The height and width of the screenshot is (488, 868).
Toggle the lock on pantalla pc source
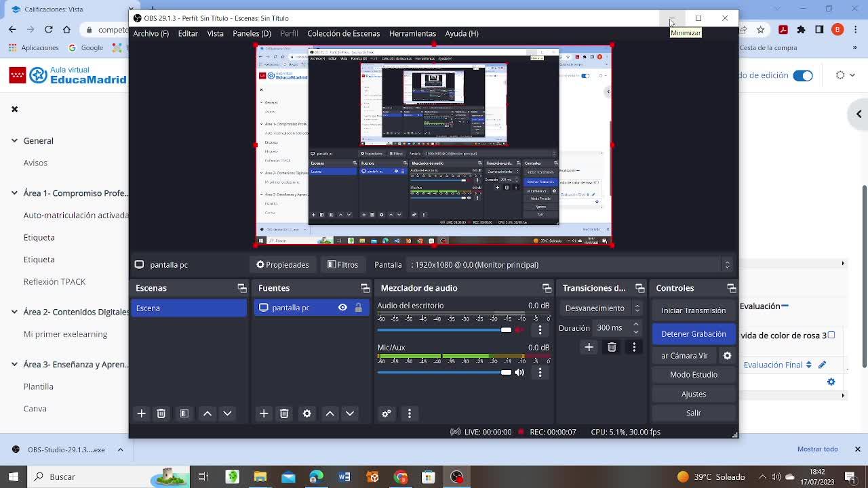[x=358, y=308]
